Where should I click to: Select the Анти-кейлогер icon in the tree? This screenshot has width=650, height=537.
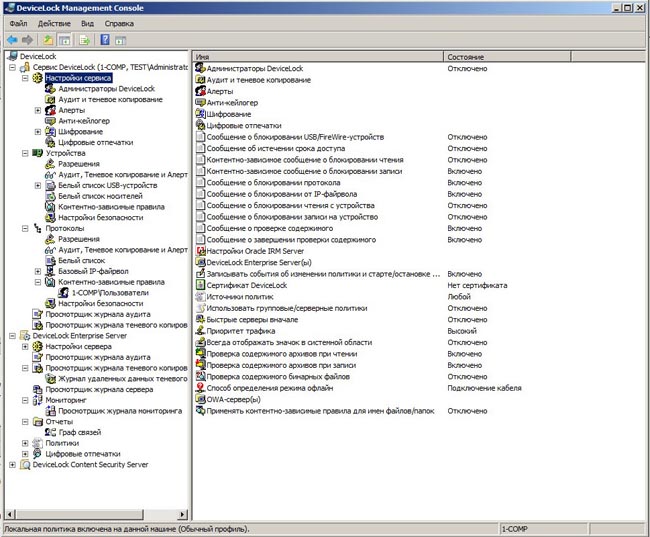click(x=51, y=120)
